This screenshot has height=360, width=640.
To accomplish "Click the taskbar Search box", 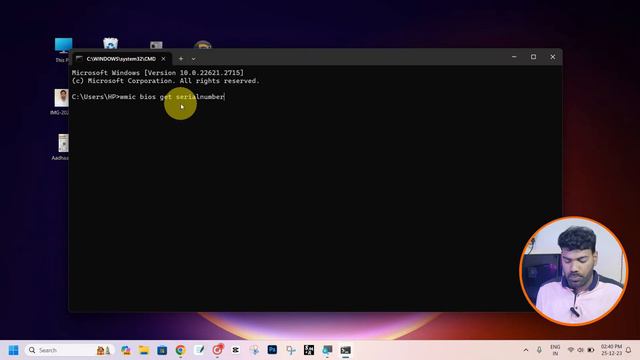I will point(69,350).
